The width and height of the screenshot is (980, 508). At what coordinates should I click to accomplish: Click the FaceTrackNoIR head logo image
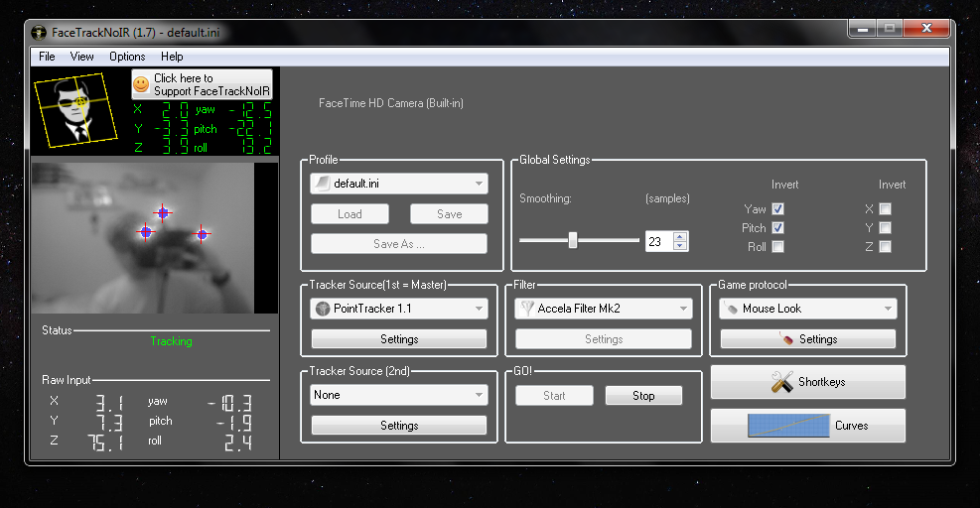click(78, 109)
